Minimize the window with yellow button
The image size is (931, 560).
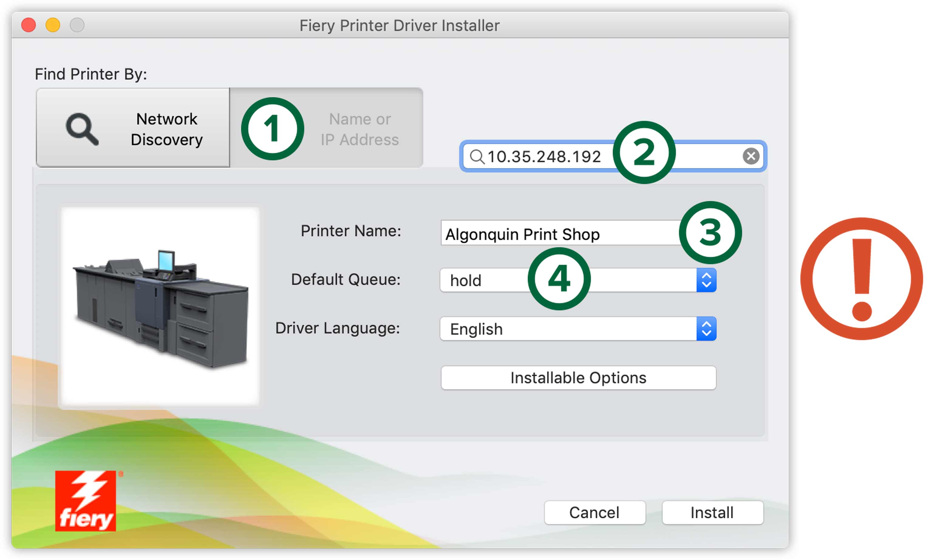click(53, 25)
